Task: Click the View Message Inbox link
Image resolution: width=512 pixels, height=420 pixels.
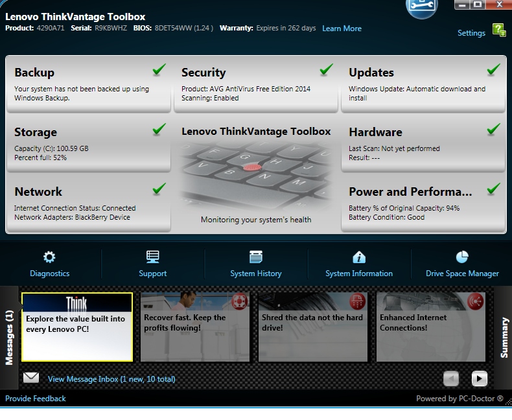Action: [x=111, y=379]
